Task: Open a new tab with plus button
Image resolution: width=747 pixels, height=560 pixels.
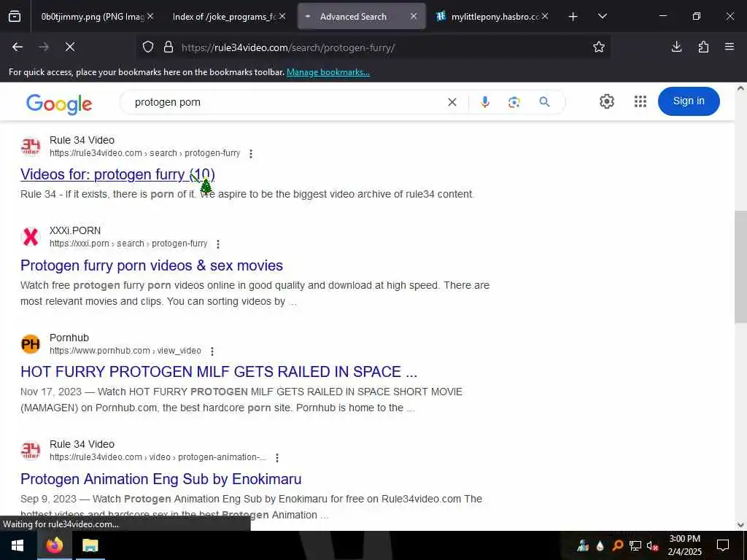Action: 573,17
